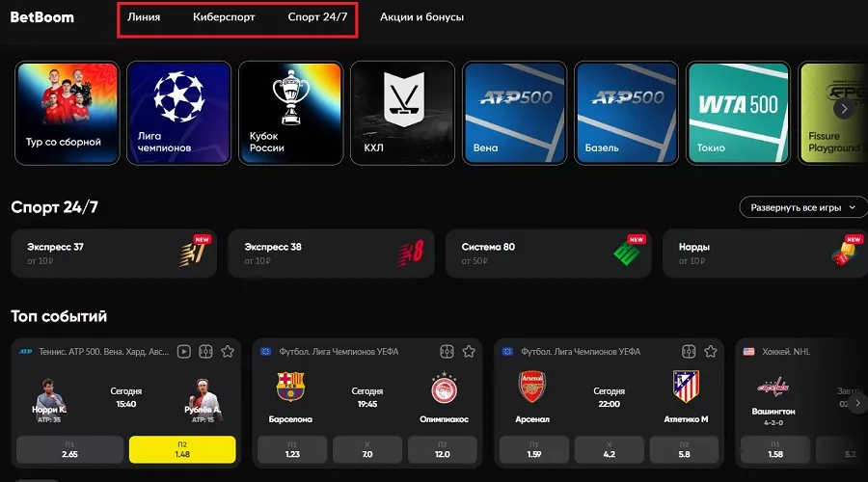868x482 pixels.
Task: Bet on draw 7.0 in Barcelona match
Action: tap(367, 449)
